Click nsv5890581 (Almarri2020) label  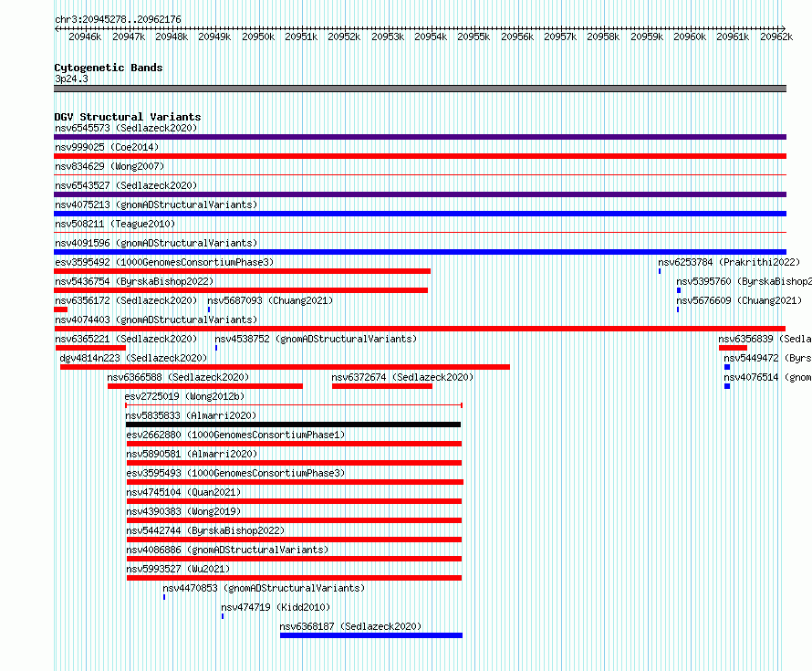point(192,454)
